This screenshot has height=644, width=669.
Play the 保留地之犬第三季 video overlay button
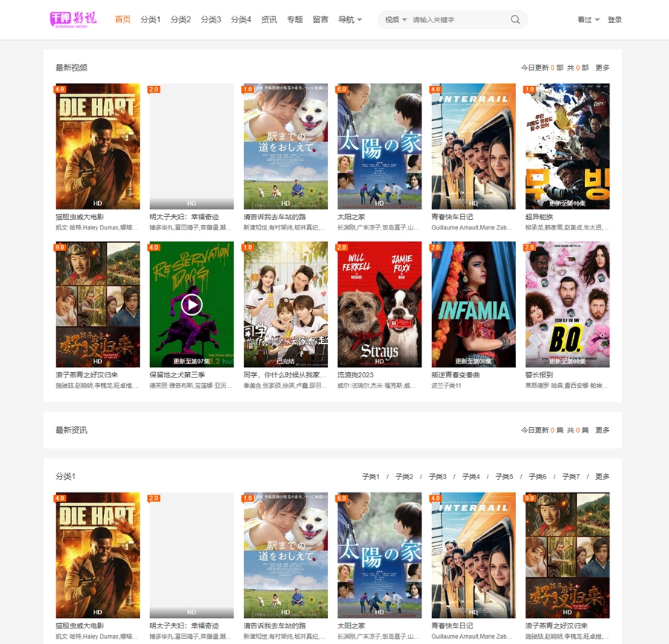192,305
